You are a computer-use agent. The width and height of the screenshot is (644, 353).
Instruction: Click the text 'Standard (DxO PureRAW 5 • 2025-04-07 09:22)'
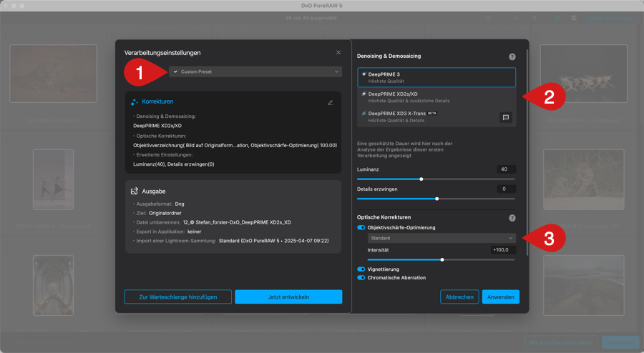point(273,241)
